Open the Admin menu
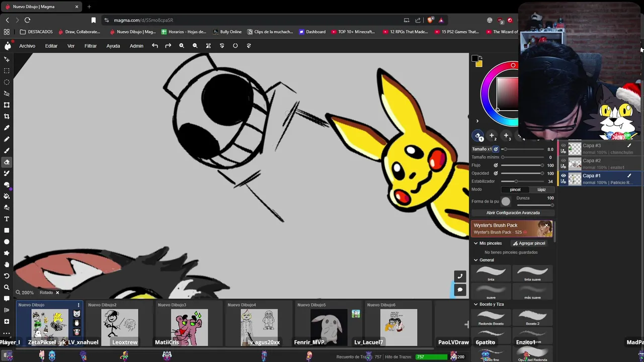644x362 pixels. pos(136,46)
